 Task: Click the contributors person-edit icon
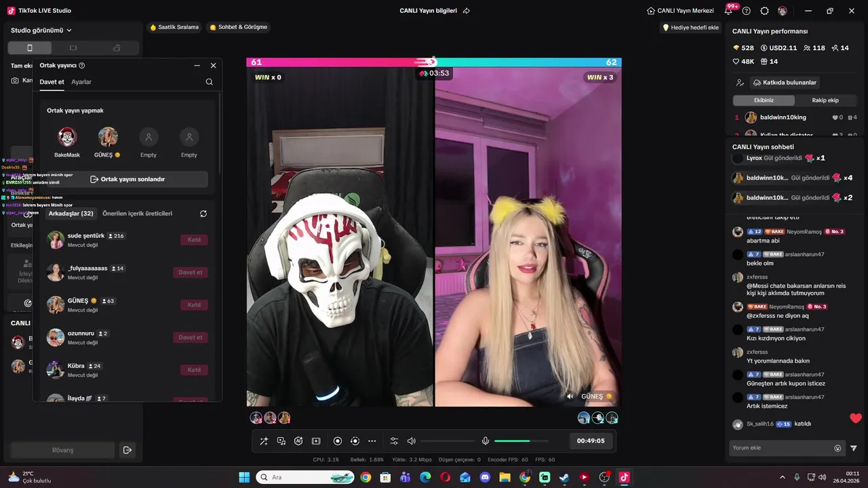coord(740,83)
